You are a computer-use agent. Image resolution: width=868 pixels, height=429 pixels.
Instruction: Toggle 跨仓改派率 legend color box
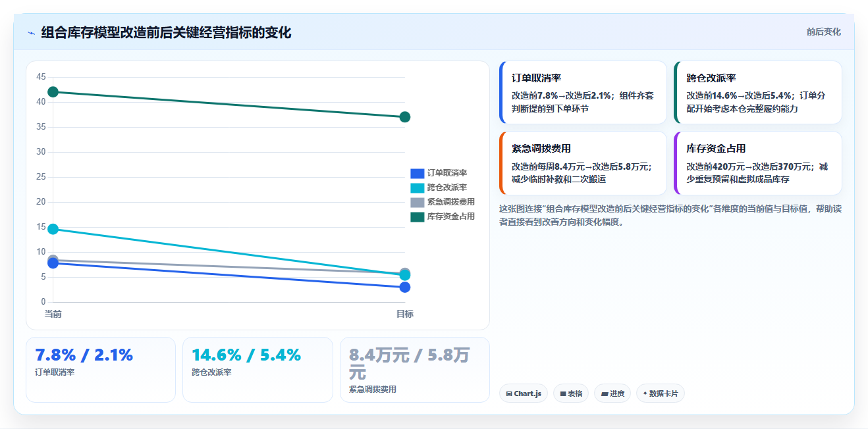(x=417, y=188)
